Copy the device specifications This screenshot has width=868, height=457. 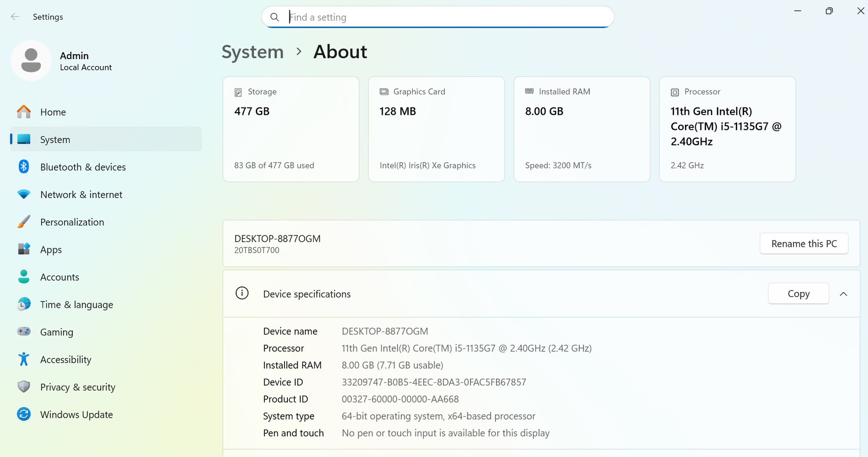point(798,294)
